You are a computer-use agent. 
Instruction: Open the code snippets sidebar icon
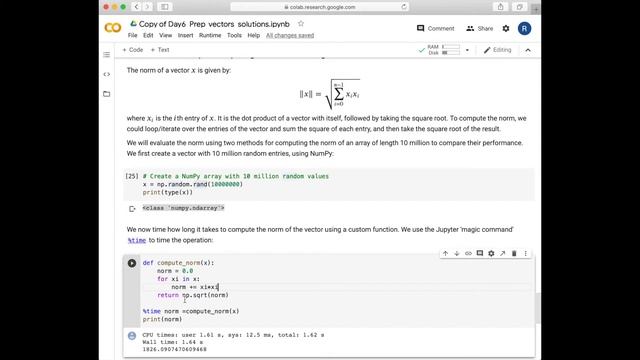[x=107, y=74]
